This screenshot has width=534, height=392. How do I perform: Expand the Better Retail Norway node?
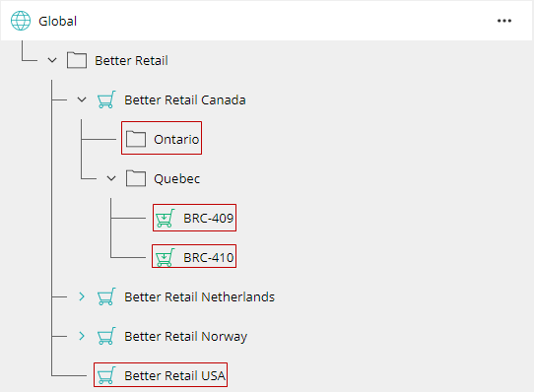[x=82, y=336]
